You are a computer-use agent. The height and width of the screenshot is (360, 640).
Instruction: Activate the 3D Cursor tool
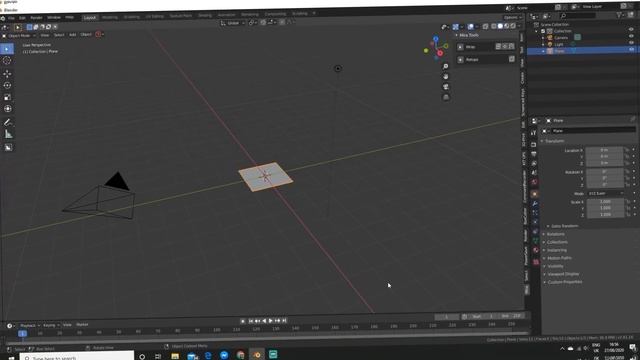coord(7,61)
